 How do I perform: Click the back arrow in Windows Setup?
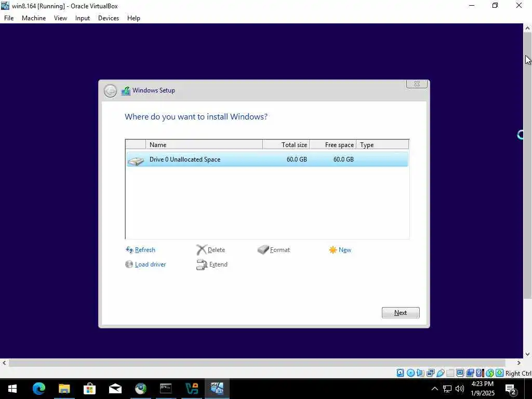(x=110, y=90)
